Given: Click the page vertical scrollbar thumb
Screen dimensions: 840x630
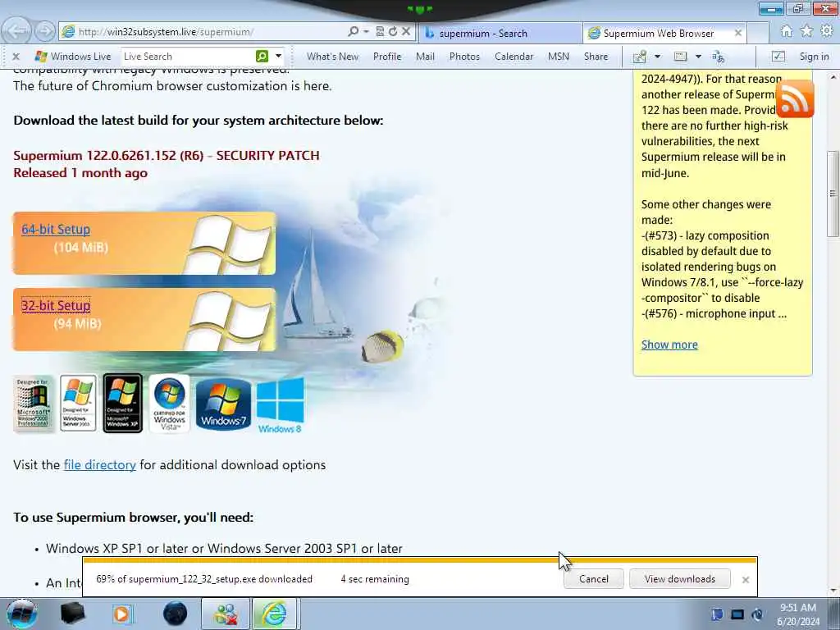Looking at the screenshot, I should point(833,193).
